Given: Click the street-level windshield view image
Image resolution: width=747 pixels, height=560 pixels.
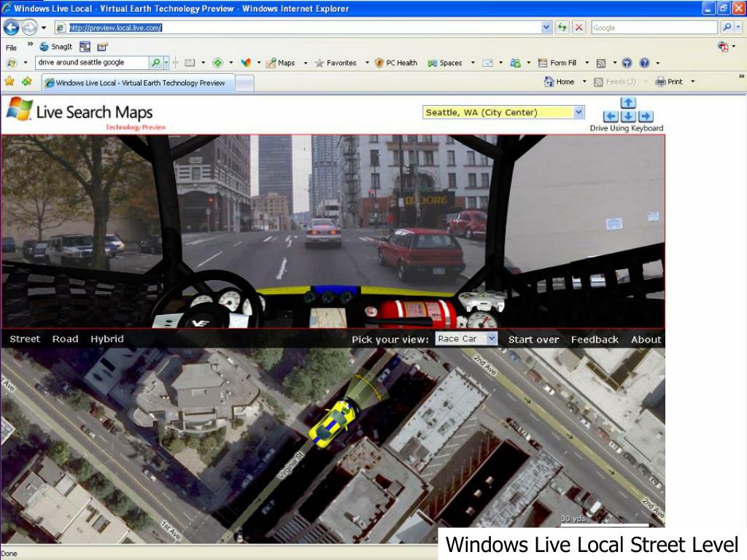Looking at the screenshot, I should tap(333, 231).
